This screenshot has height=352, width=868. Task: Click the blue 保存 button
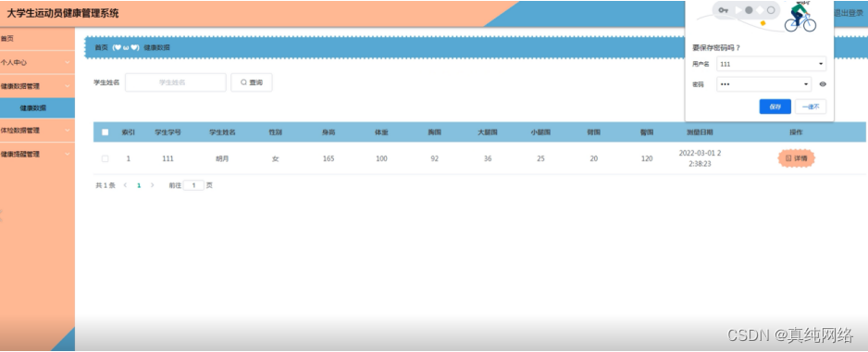point(775,107)
